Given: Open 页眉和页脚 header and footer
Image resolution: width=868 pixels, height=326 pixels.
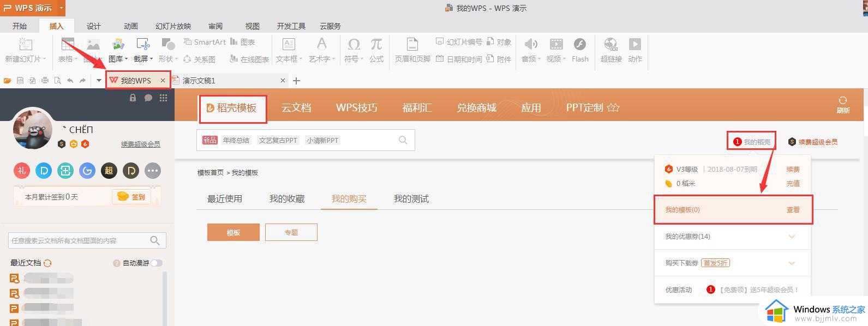Looking at the screenshot, I should [412, 50].
